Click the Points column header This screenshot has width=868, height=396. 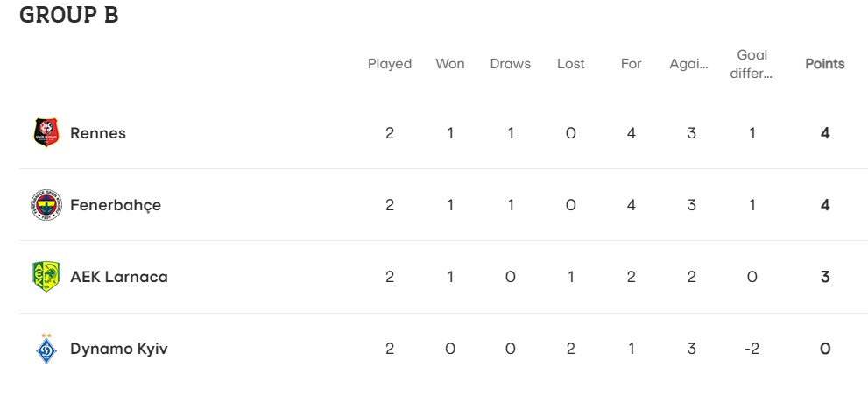pos(825,64)
